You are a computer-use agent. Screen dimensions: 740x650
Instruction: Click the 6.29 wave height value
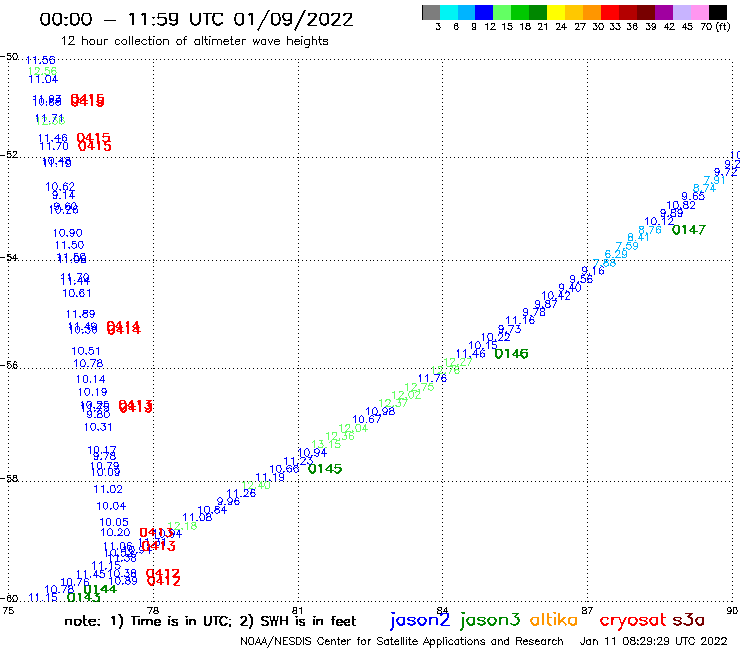click(616, 254)
